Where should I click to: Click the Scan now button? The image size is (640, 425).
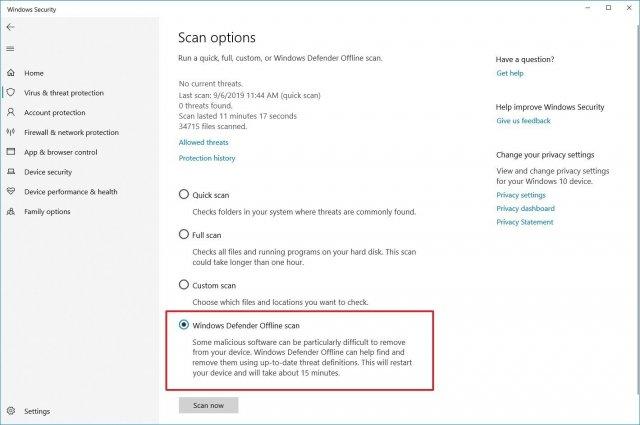pos(209,405)
